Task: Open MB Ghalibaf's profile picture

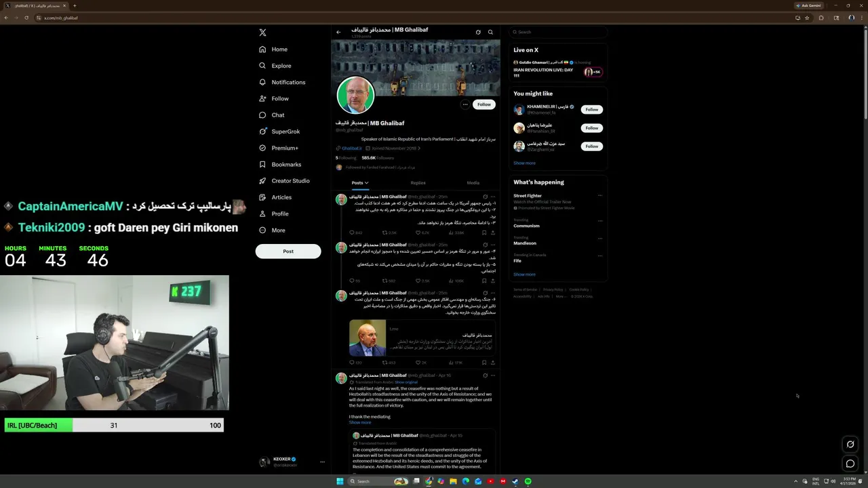Action: pyautogui.click(x=355, y=95)
